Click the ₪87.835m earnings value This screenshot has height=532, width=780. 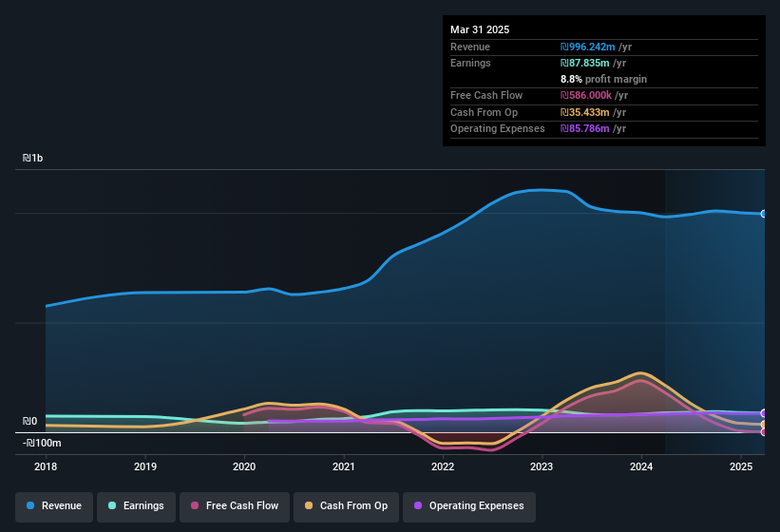[x=584, y=63]
